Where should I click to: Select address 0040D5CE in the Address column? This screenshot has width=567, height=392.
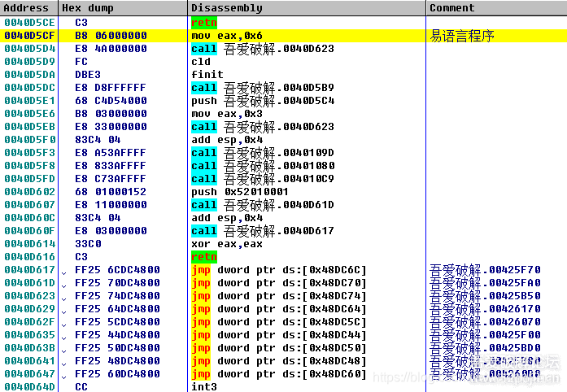click(29, 23)
